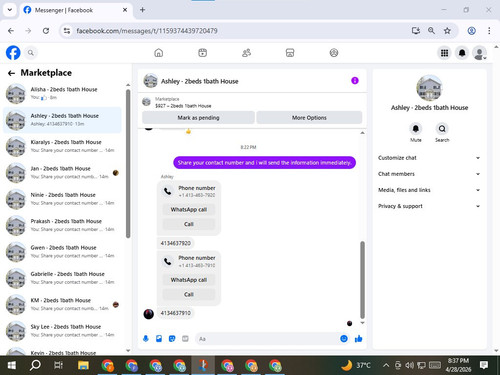Open Gwen 2beds 1bath House chat
Viewport: 500px width, 375px height.
point(62,252)
